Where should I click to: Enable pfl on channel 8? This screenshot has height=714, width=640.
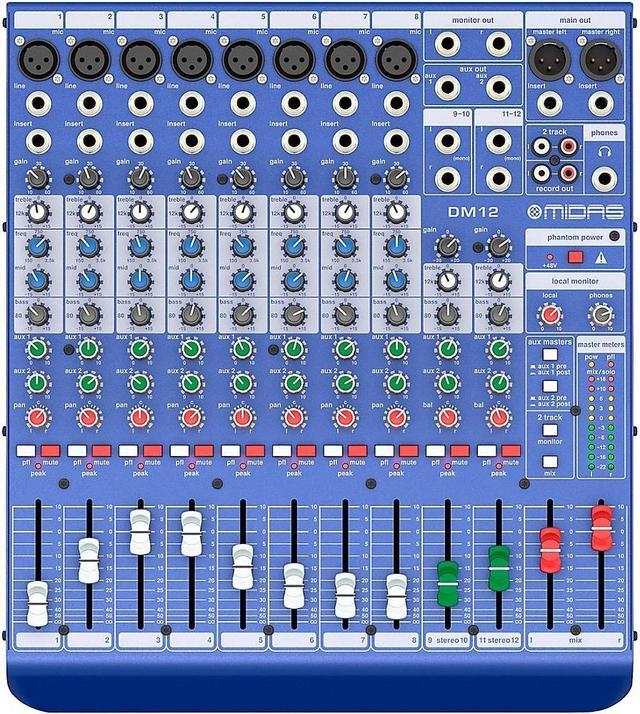pyautogui.click(x=384, y=451)
